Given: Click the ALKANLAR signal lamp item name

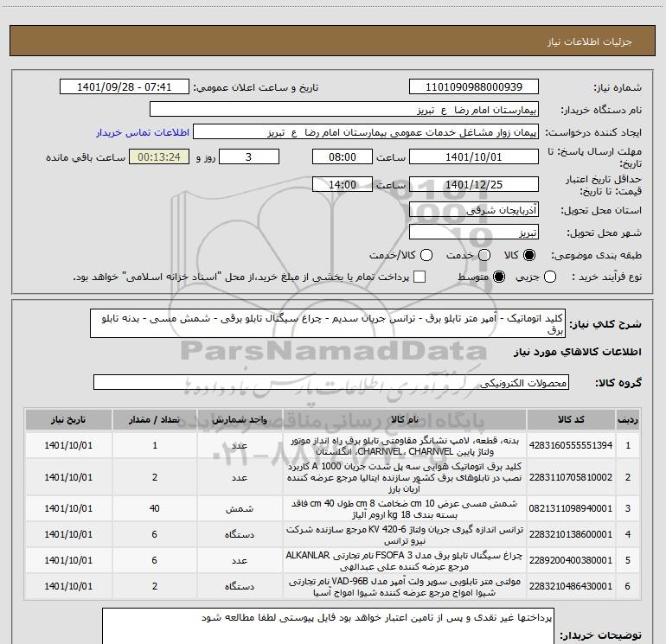Looking at the screenshot, I should 405,560.
